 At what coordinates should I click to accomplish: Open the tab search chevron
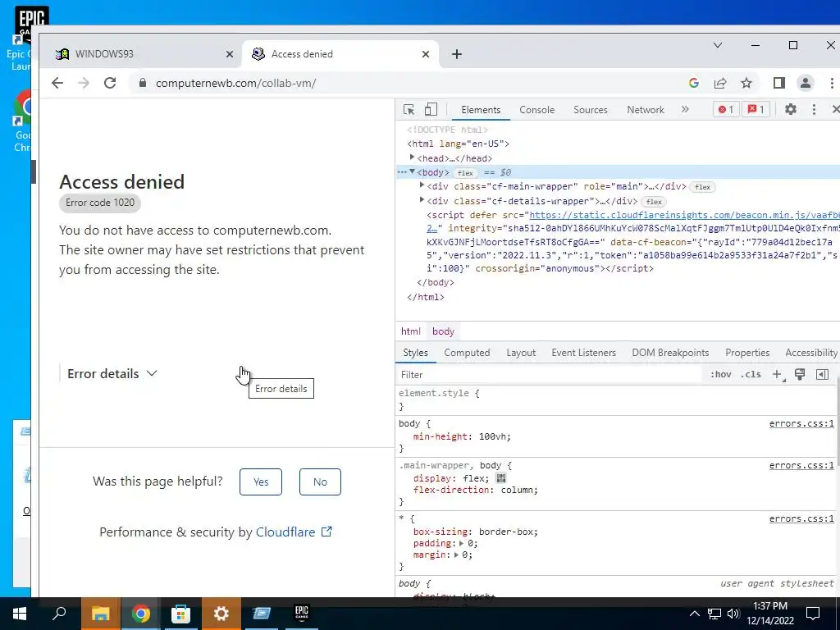(x=718, y=46)
